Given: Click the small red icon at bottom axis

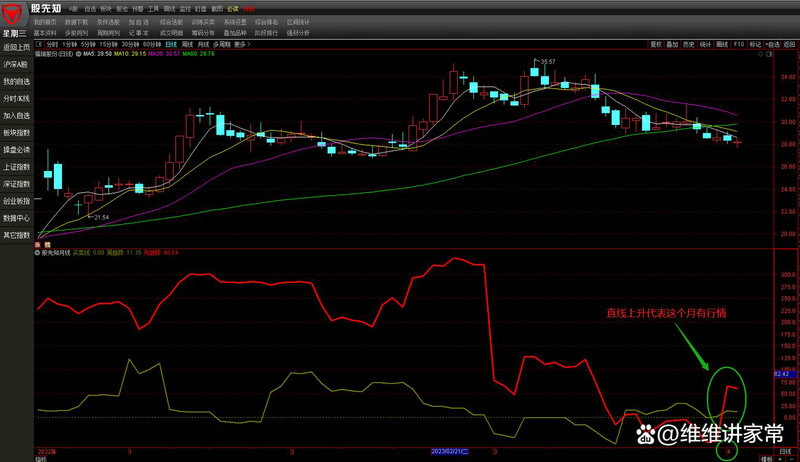Looking at the screenshot, I should click(x=727, y=452).
